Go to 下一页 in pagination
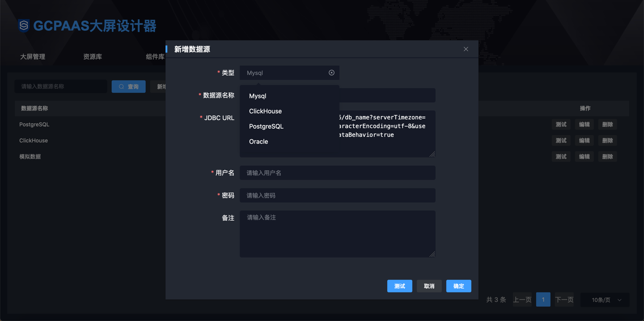The height and width of the screenshot is (321, 644). pyautogui.click(x=564, y=300)
